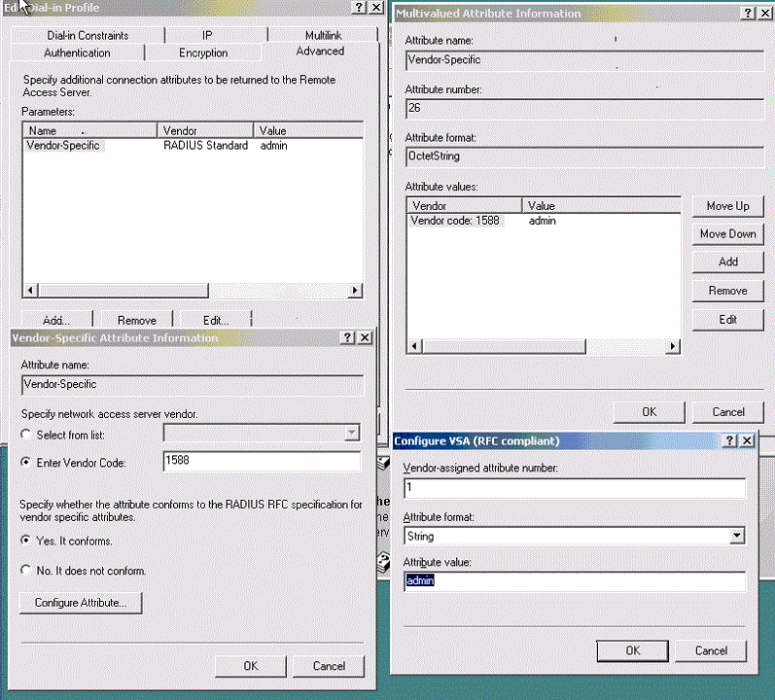Select Vendor-Specific row in Parameters list

(x=64, y=146)
